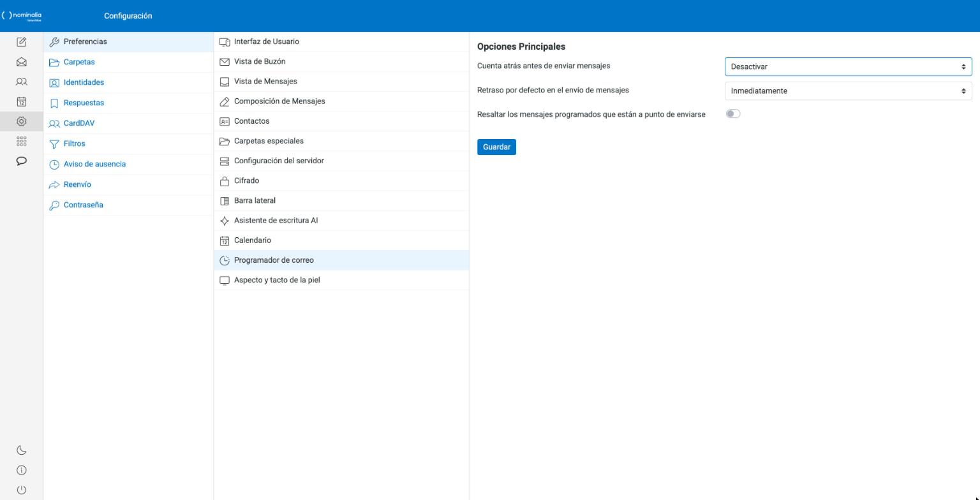Open the chat bubble icon in sidebar
Viewport: 980px width, 500px height.
pos(21,161)
